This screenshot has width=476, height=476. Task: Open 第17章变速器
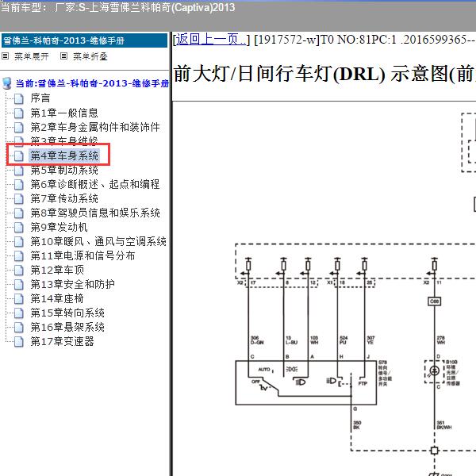click(62, 341)
